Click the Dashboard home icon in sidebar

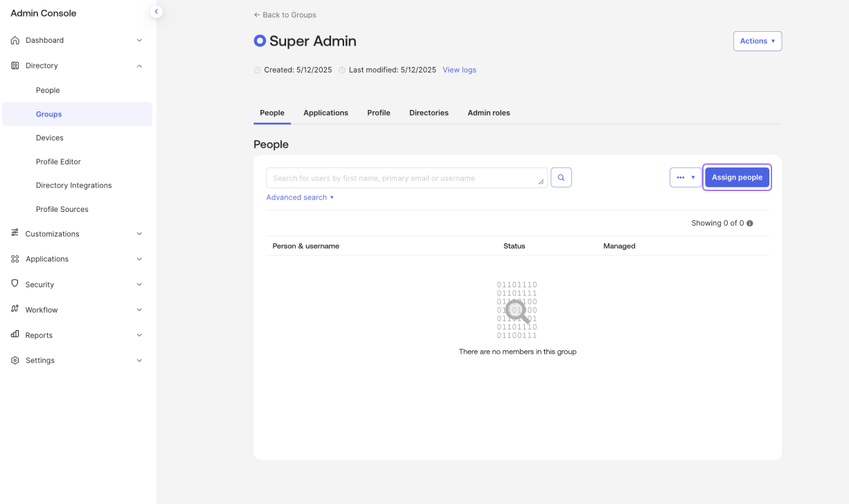coord(15,40)
